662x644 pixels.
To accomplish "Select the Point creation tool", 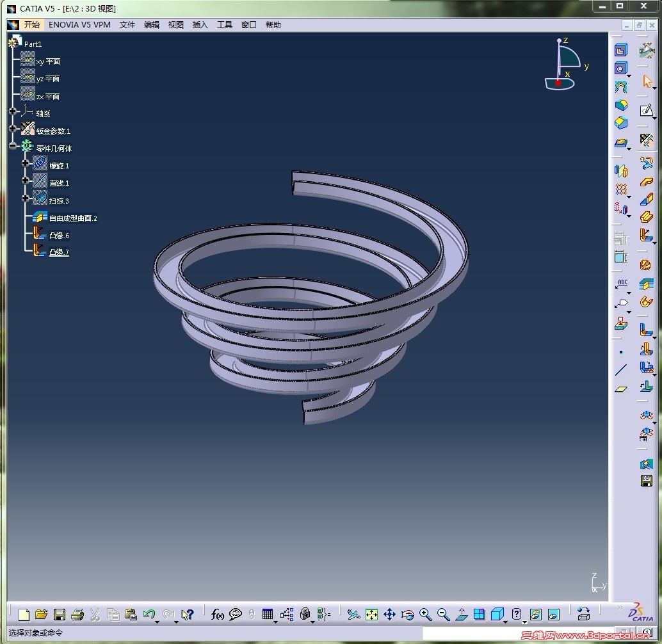I will (x=620, y=352).
